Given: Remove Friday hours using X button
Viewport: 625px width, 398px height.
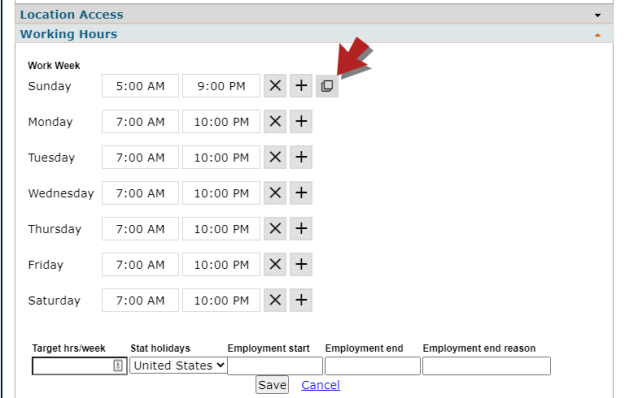Looking at the screenshot, I should [275, 264].
